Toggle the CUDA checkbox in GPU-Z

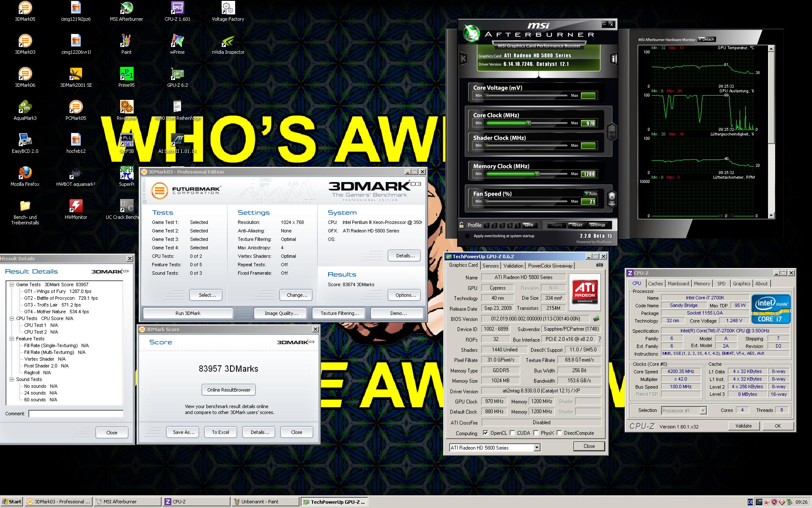[513, 433]
